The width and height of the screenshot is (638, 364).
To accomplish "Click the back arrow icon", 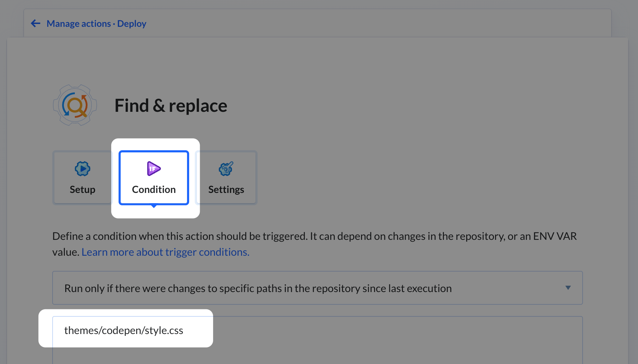I will (x=36, y=24).
